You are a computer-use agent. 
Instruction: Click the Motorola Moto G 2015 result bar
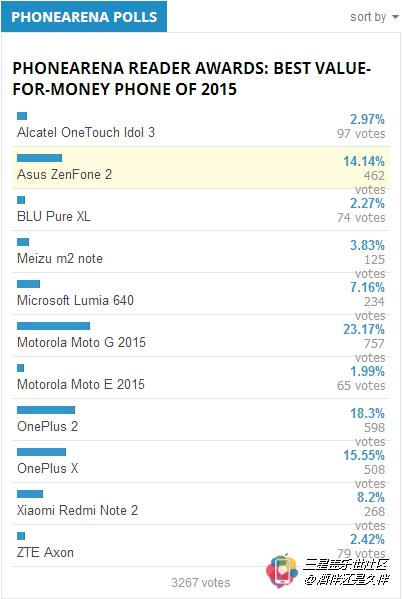[53, 326]
